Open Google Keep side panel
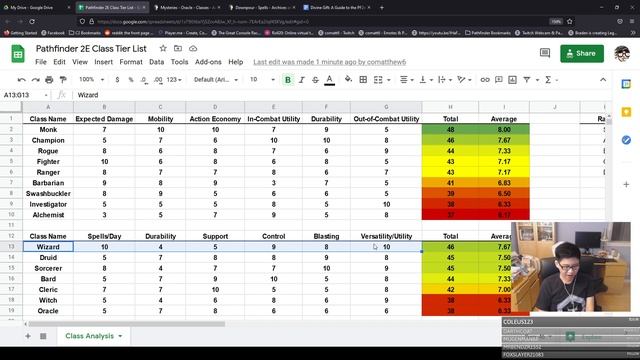This screenshot has width=640, height=360. point(626,112)
